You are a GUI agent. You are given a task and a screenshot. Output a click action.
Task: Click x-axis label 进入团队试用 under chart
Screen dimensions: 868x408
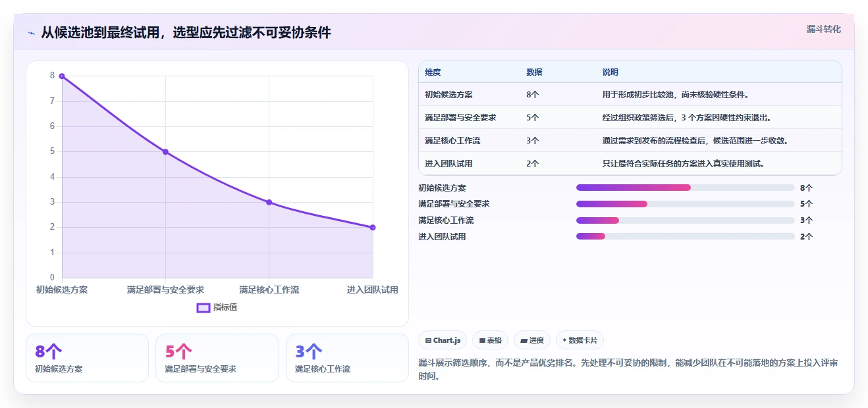[x=373, y=290]
